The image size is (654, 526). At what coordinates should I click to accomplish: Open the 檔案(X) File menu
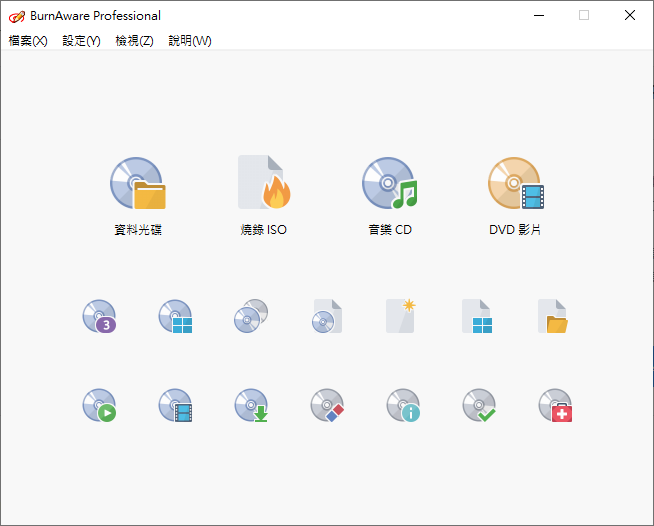[28, 40]
